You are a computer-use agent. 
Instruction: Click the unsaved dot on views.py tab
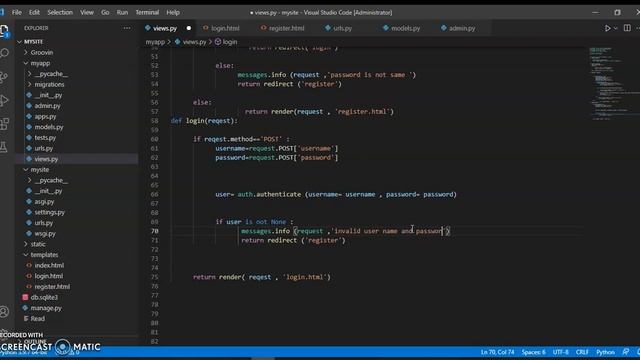pos(189,28)
